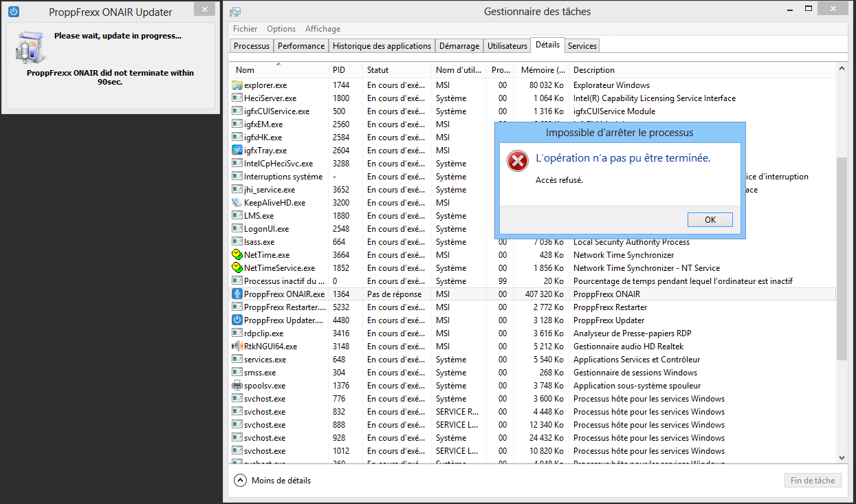856x504 pixels.
Task: Select the PID 776 svchost.exe row
Action: coord(533,399)
